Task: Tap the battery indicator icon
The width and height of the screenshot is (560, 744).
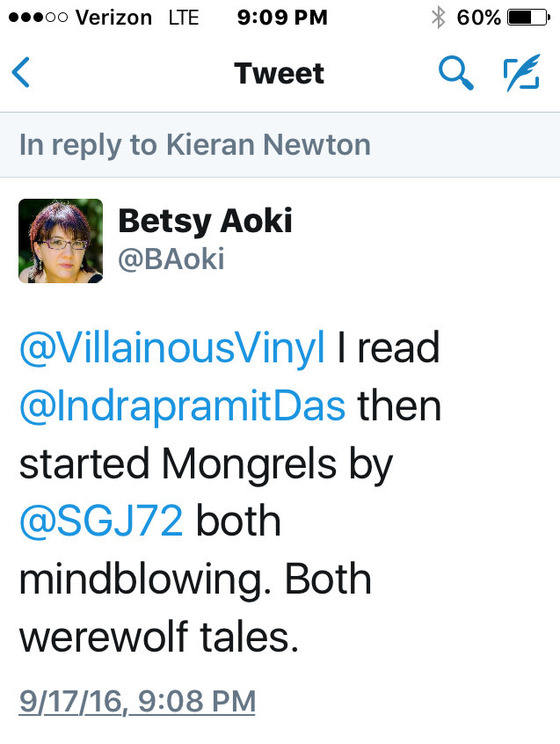Action: (527, 18)
